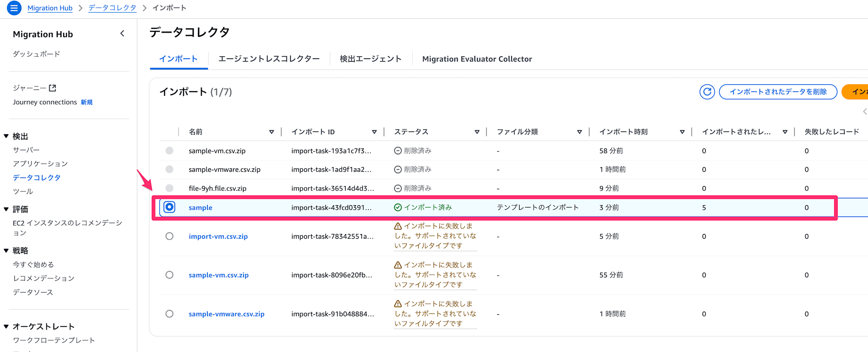Click disabled radio for file-9yh.file.csv.zip
This screenshot has width=868, height=352.
click(169, 188)
